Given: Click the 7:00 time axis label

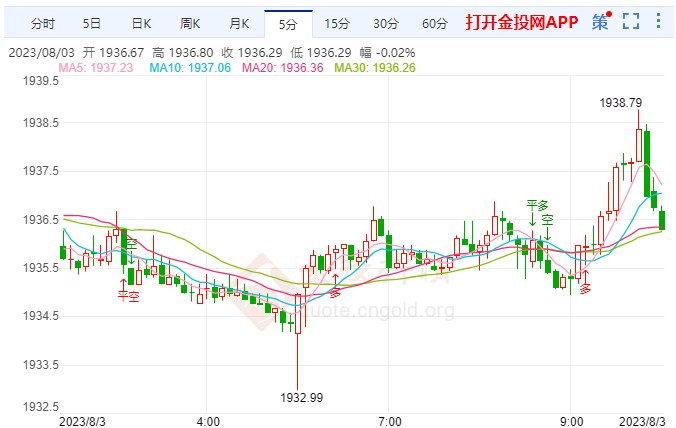Looking at the screenshot, I should (390, 421).
